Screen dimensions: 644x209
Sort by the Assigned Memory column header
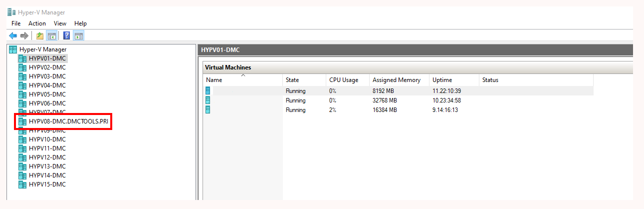click(x=399, y=80)
